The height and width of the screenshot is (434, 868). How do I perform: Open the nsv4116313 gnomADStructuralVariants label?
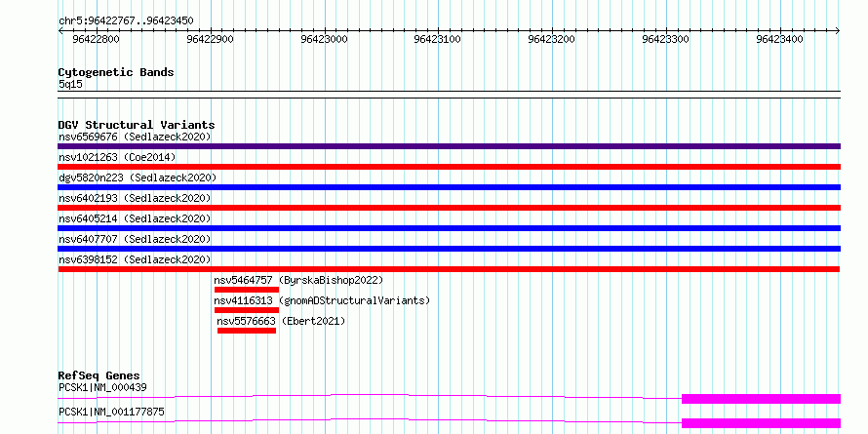322,300
